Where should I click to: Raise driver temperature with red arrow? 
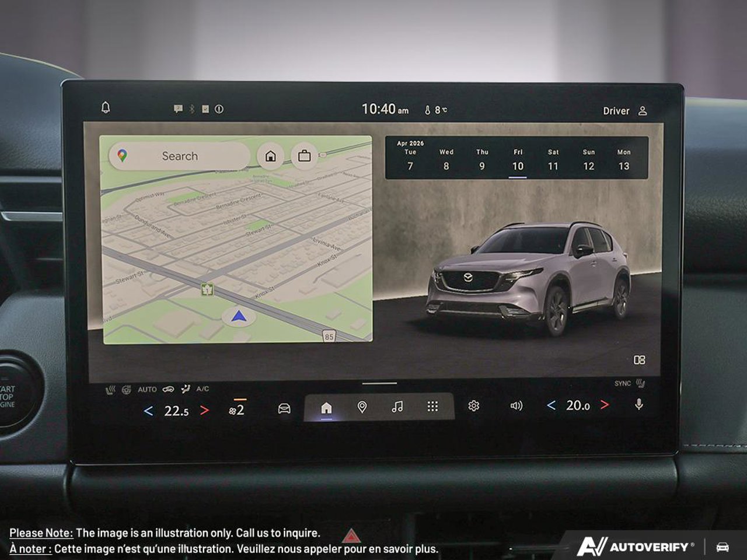point(204,411)
